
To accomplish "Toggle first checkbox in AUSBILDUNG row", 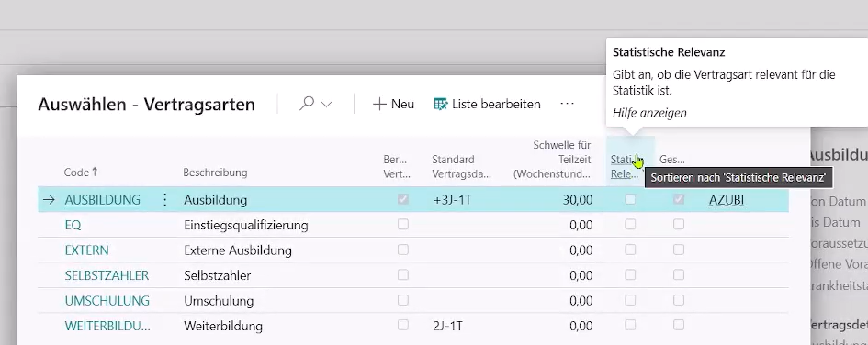I will (403, 199).
